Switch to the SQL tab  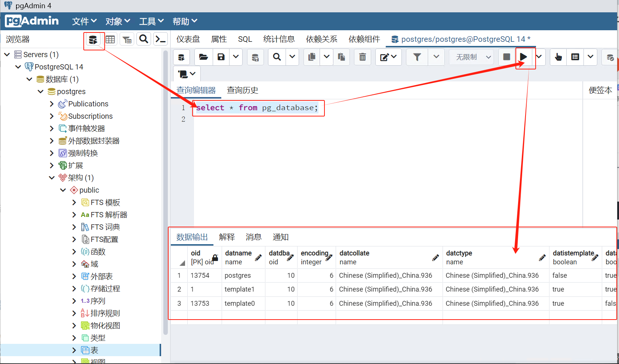point(245,39)
